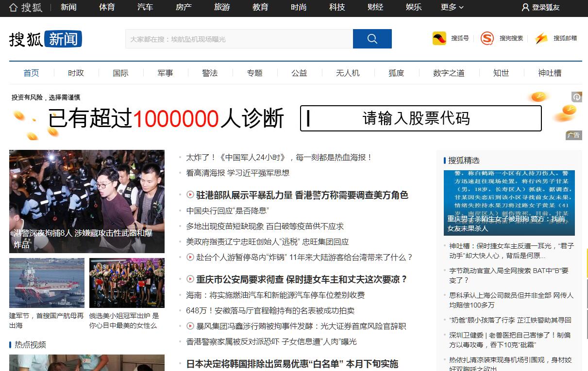Click the news search input field

tap(239, 39)
